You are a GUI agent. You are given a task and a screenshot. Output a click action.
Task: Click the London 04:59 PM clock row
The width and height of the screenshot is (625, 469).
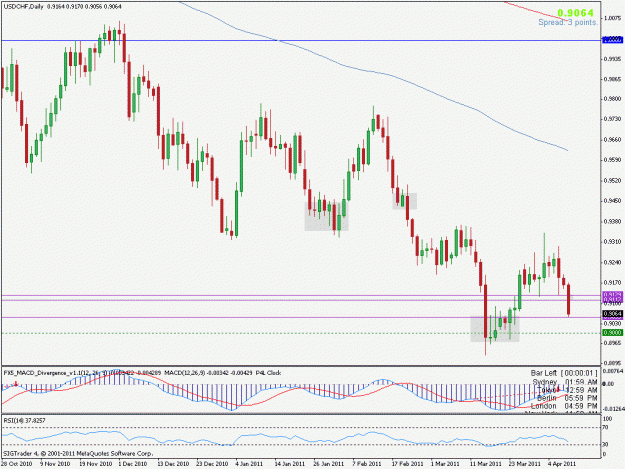(x=564, y=406)
